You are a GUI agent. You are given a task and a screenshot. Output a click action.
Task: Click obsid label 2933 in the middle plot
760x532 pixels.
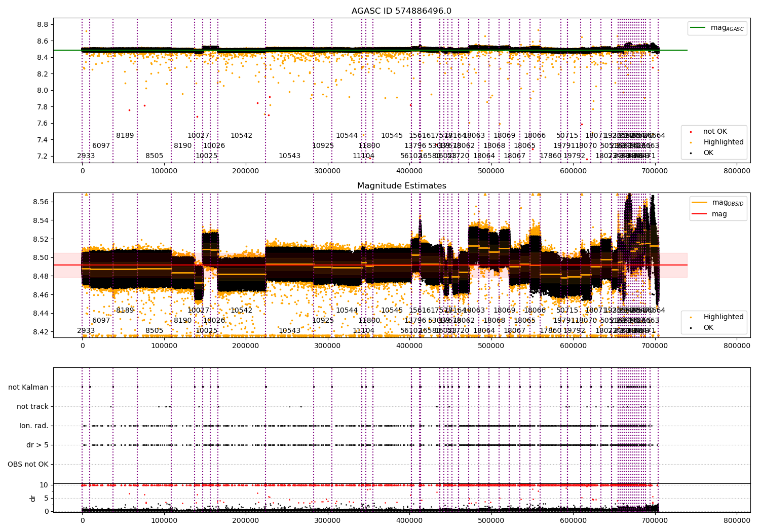click(x=86, y=331)
